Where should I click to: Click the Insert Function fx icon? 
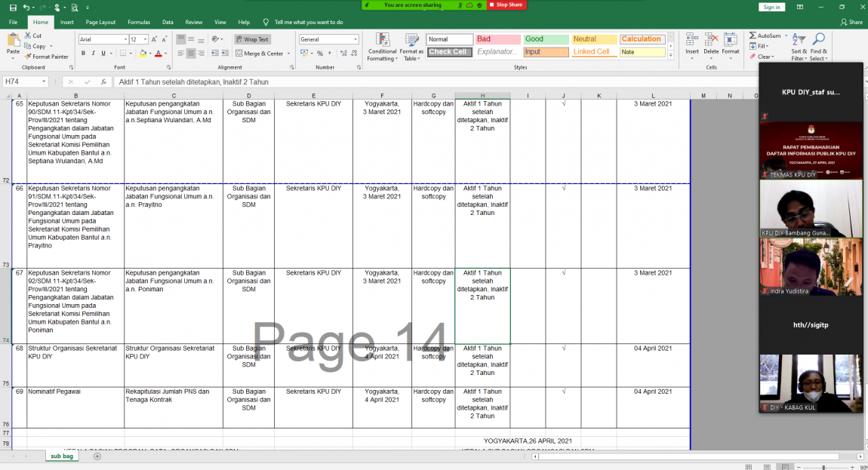[104, 81]
